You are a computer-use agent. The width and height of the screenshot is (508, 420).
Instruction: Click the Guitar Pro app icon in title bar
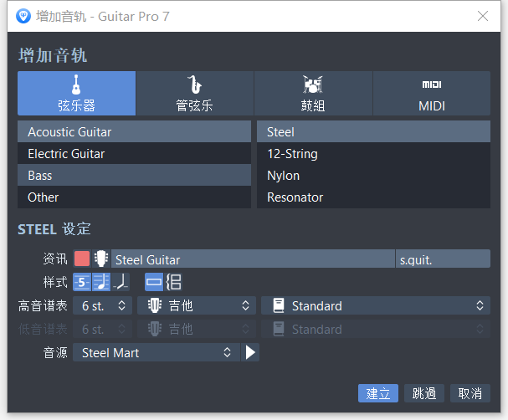pos(23,16)
